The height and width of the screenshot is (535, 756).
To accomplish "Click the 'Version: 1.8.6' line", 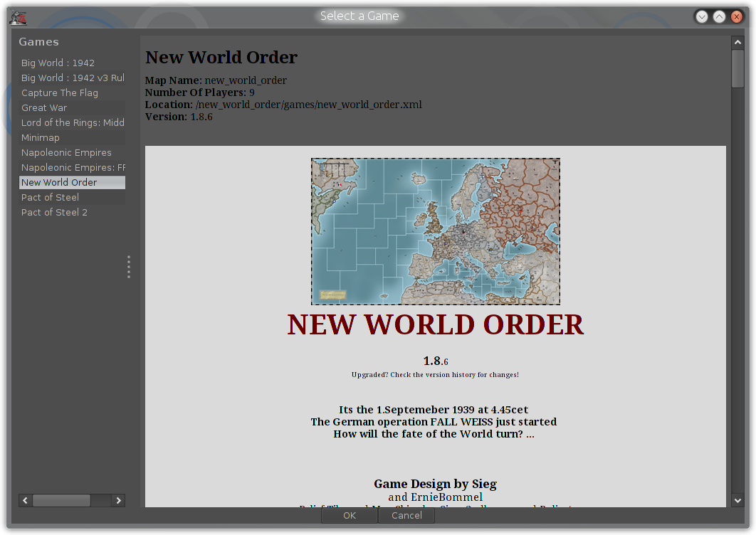I will pos(179,117).
